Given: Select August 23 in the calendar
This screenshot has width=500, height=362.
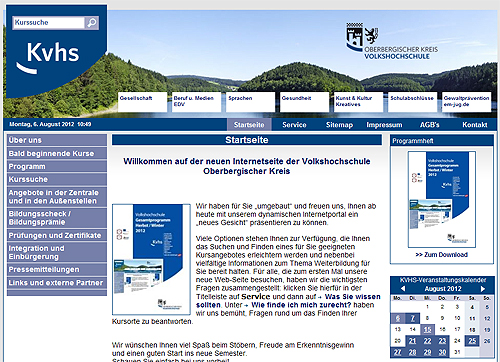Looking at the screenshot, I should [x=442, y=341].
